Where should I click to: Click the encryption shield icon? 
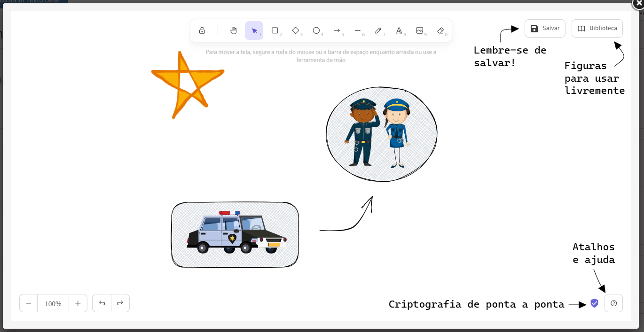coord(594,303)
